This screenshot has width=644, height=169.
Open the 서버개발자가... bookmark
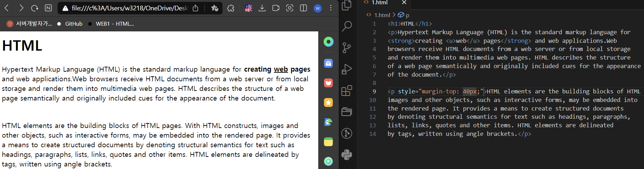point(30,24)
